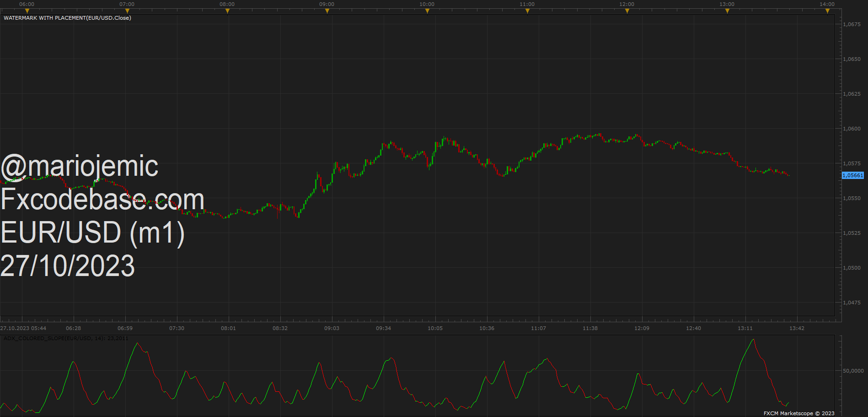The image size is (868, 417).
Task: Click the 1,0525 price axis label
Action: pyautogui.click(x=852, y=233)
